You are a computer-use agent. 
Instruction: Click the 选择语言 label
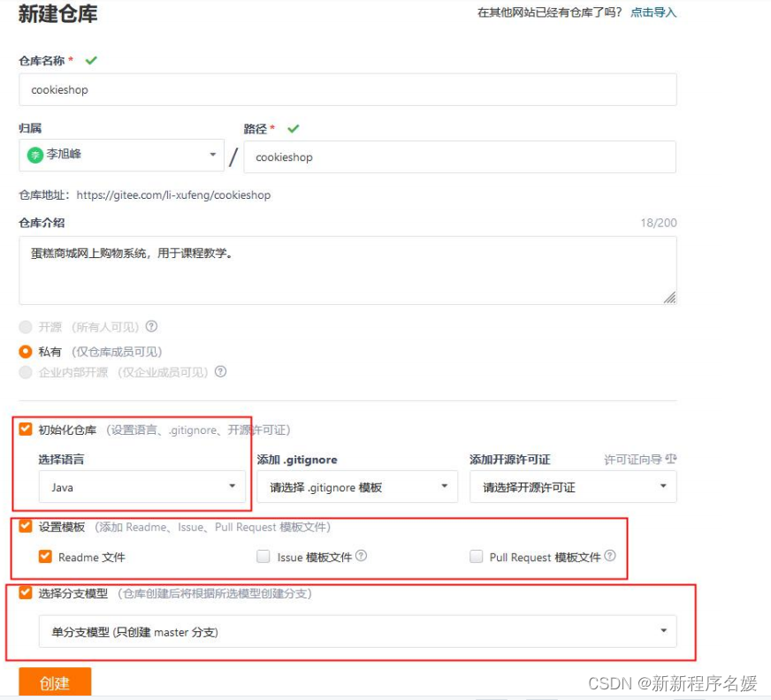62,460
